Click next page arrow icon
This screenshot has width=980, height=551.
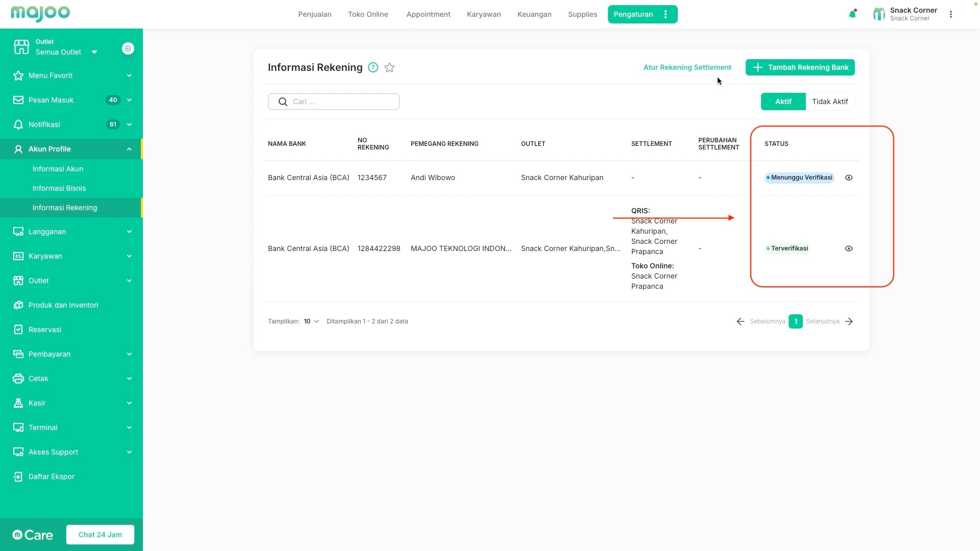849,321
